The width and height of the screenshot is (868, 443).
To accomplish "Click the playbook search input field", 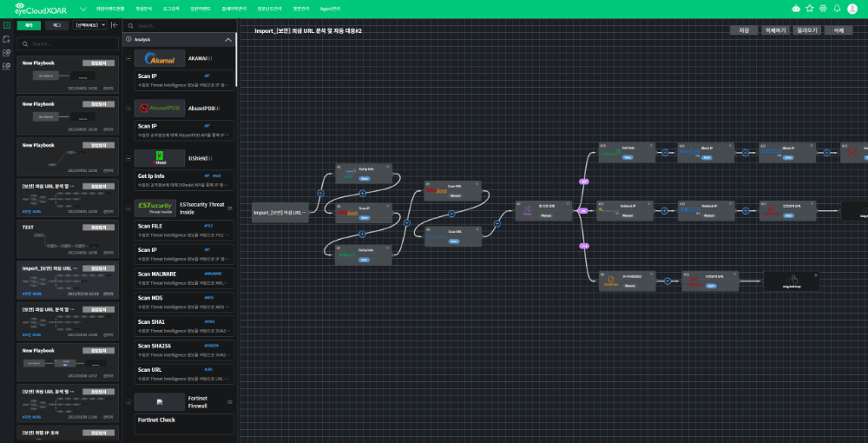I will click(69, 43).
